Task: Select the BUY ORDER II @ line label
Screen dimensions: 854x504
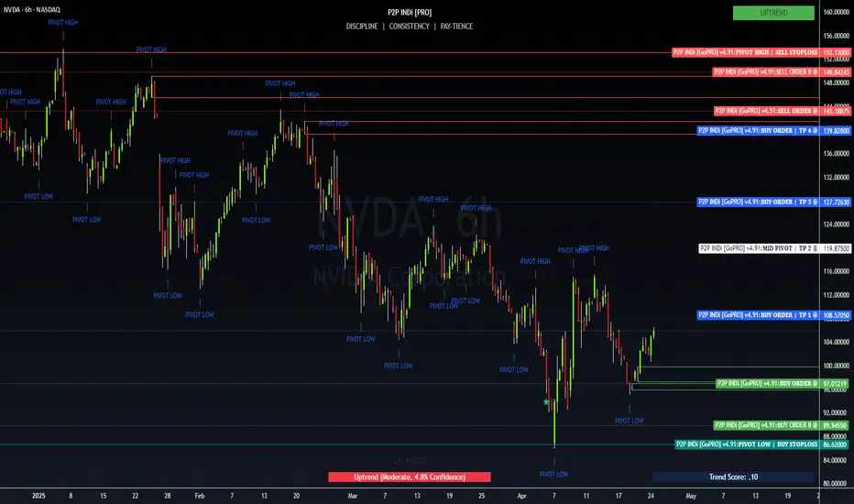Action: [x=766, y=425]
